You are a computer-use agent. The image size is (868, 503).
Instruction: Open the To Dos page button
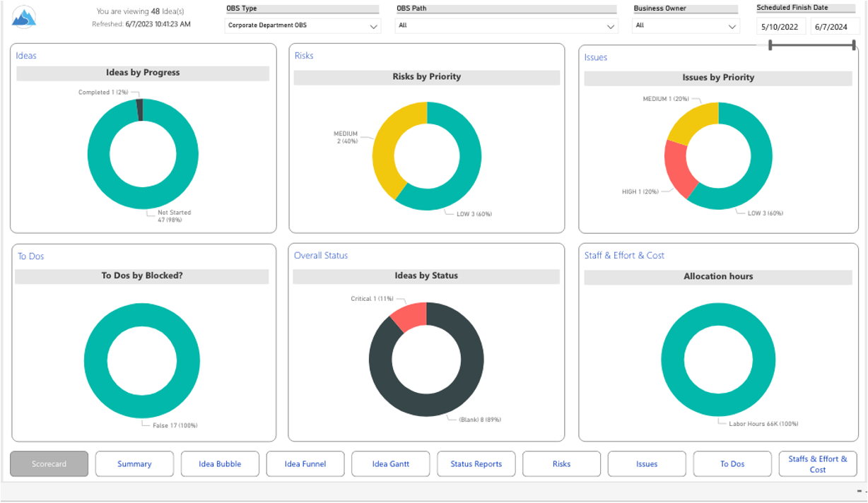pyautogui.click(x=732, y=464)
